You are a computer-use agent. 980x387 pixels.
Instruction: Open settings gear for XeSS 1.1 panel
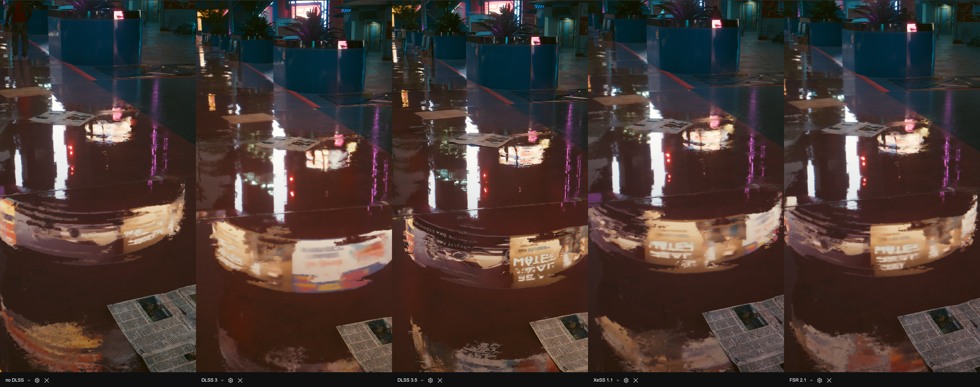[626, 380]
